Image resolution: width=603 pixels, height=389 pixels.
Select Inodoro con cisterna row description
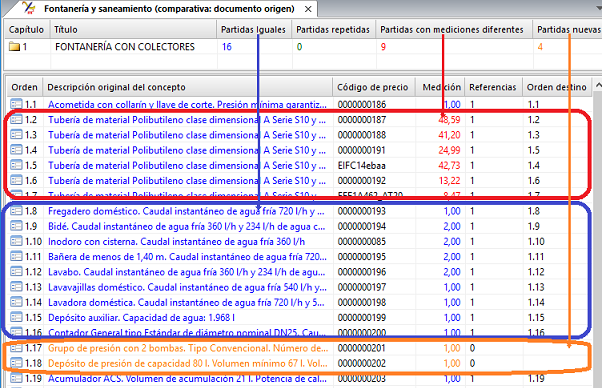point(177,241)
